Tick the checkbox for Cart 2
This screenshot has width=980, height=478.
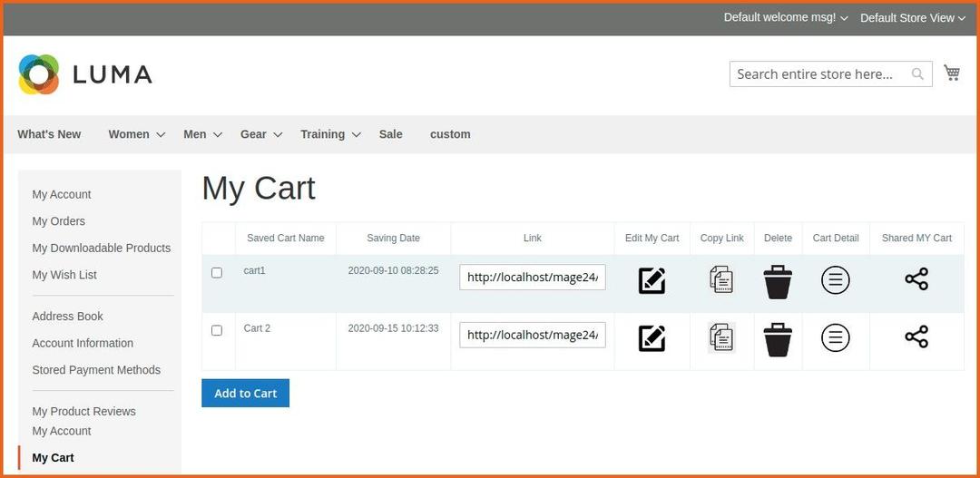(x=217, y=330)
